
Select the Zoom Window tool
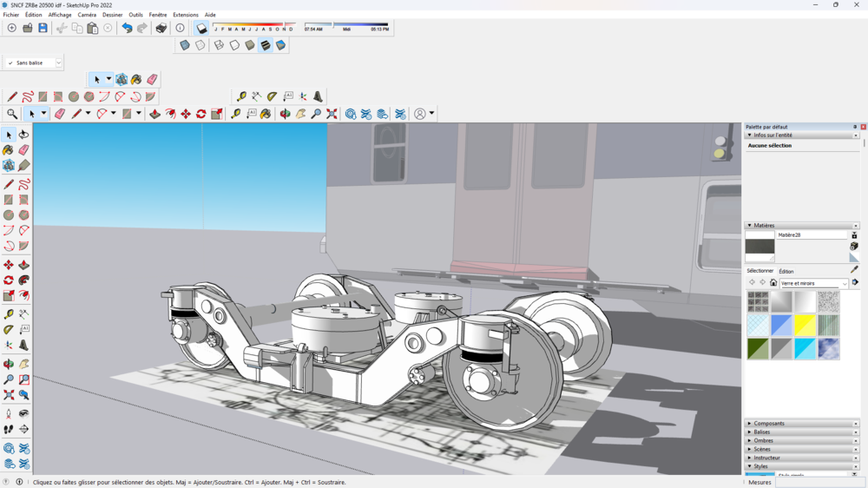click(23, 379)
